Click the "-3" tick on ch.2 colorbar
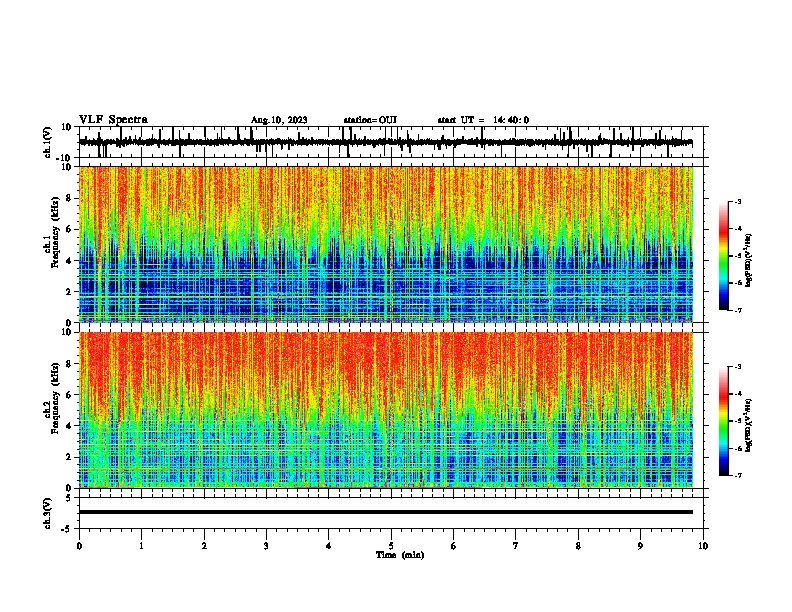Image resolution: width=792 pixels, height=612 pixels. 738,367
